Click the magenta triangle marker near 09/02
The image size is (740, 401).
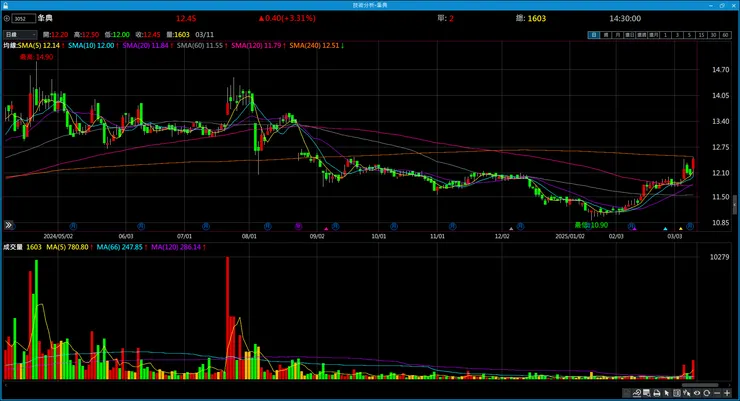tap(326, 229)
